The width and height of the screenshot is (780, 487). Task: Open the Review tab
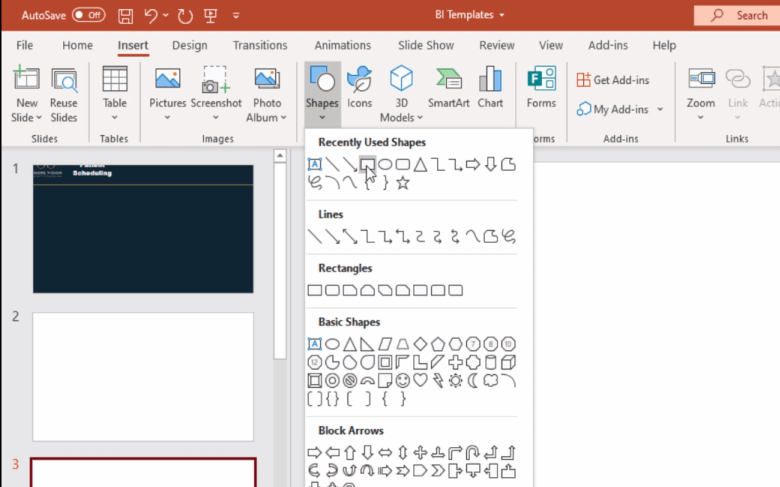496,45
